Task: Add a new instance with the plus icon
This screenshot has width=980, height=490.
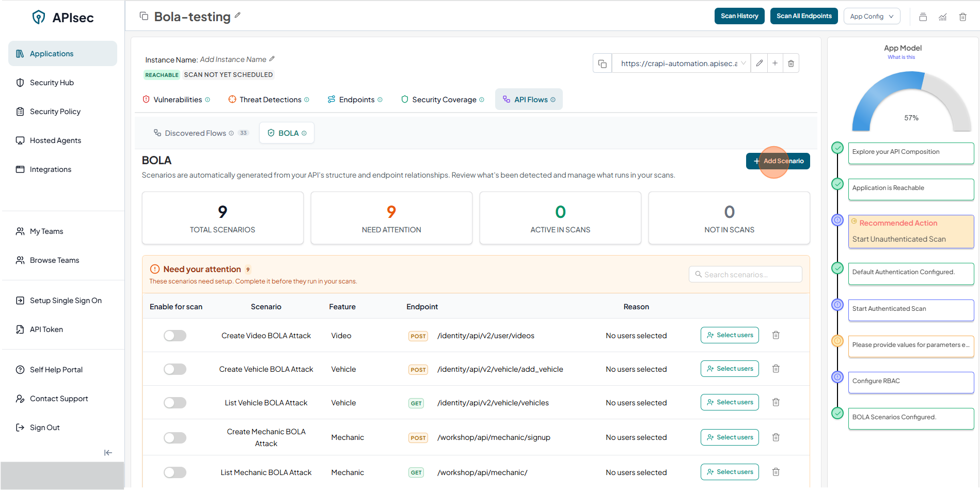Action: (x=775, y=64)
